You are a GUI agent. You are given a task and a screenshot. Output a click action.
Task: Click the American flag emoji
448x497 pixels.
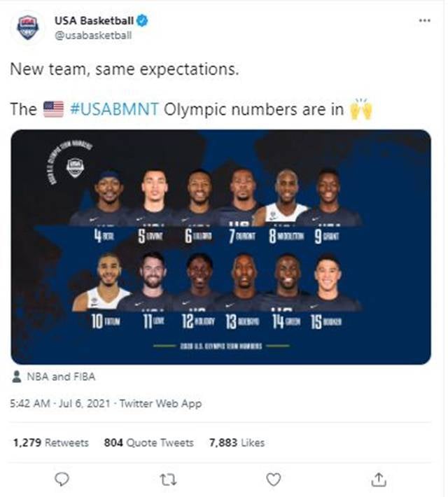(53, 109)
